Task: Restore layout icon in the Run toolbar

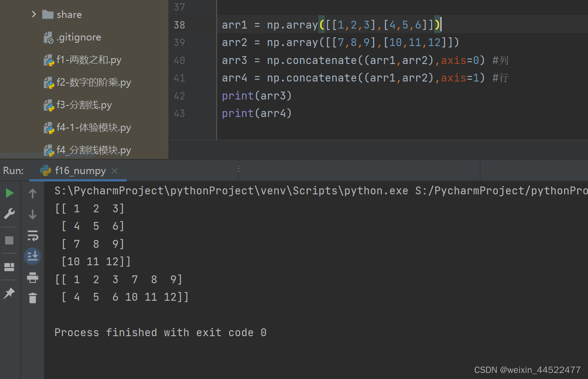Action: pos(9,267)
